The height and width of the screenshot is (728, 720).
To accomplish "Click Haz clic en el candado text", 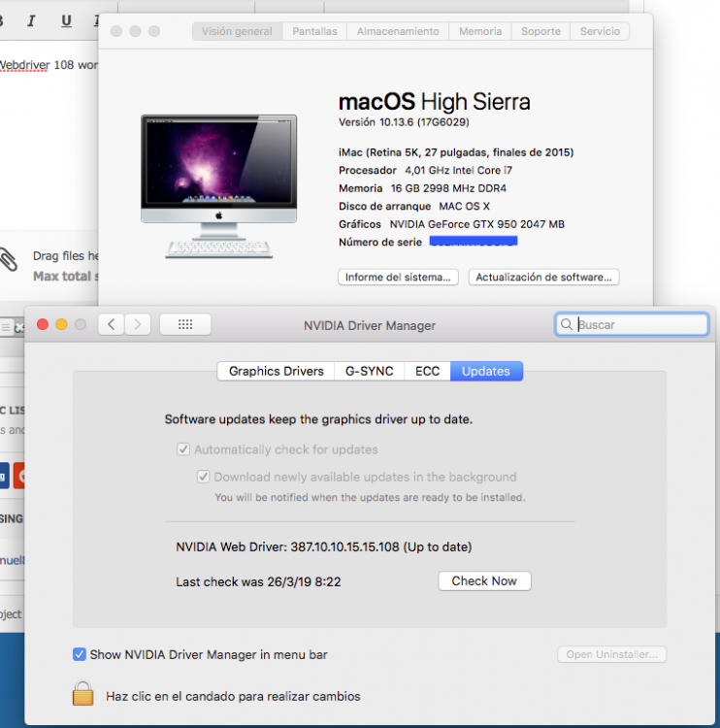I will [233, 696].
